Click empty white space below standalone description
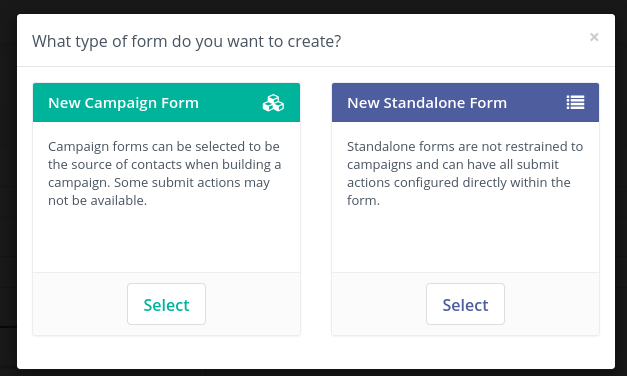Viewport: 627px width, 376px height. point(465,240)
